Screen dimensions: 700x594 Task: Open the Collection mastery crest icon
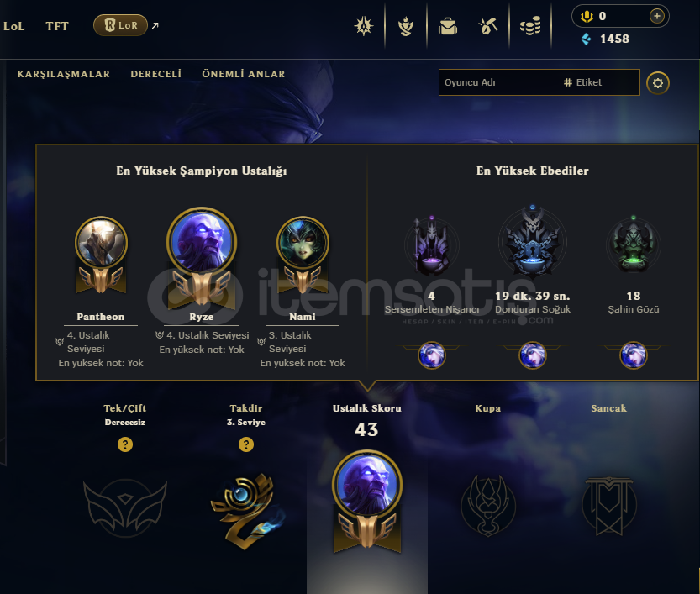pyautogui.click(x=405, y=26)
